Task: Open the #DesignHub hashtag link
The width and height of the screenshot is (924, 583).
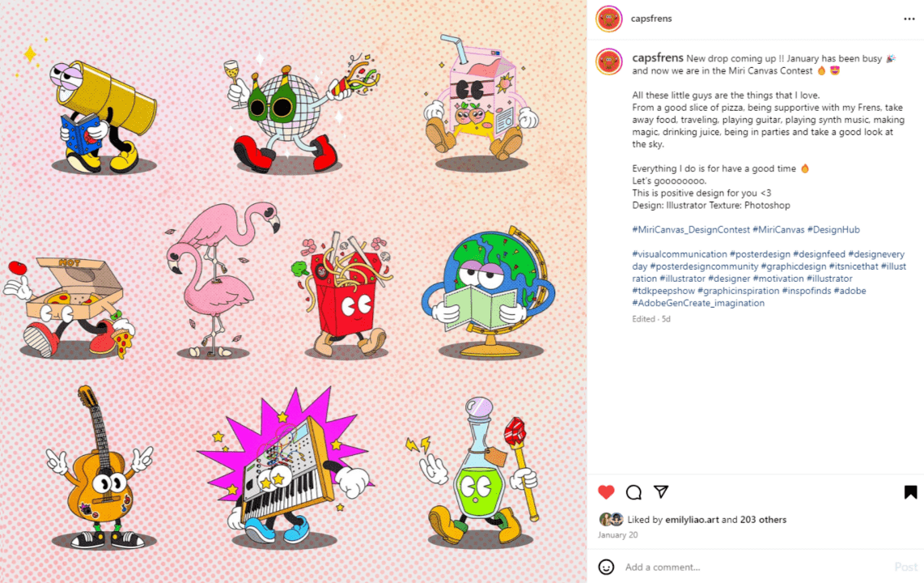Action: coord(833,229)
